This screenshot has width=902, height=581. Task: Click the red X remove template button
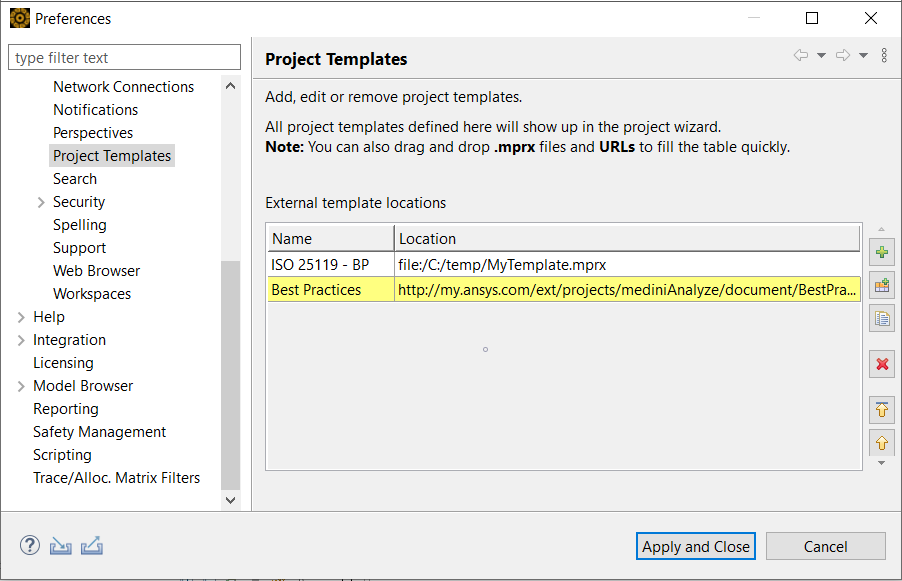[x=882, y=364]
